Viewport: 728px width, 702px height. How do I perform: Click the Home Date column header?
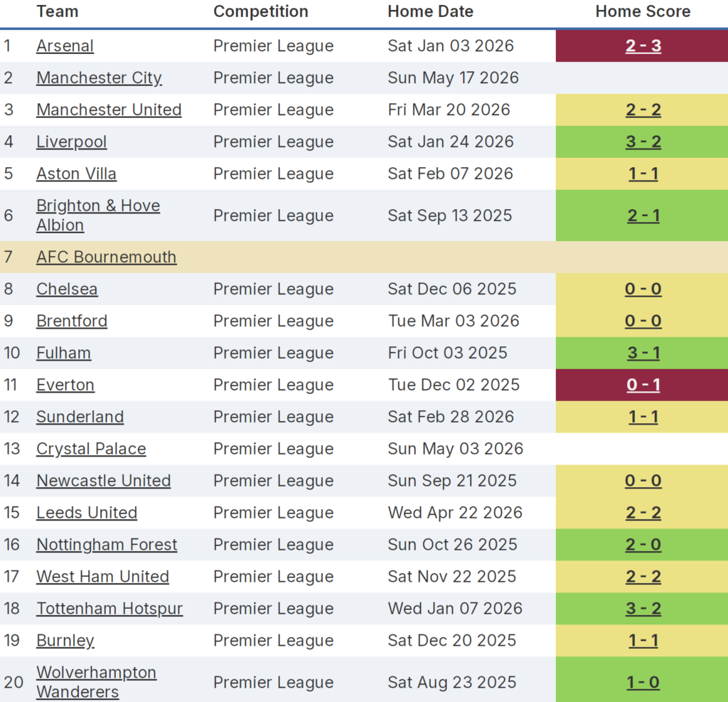(x=430, y=11)
